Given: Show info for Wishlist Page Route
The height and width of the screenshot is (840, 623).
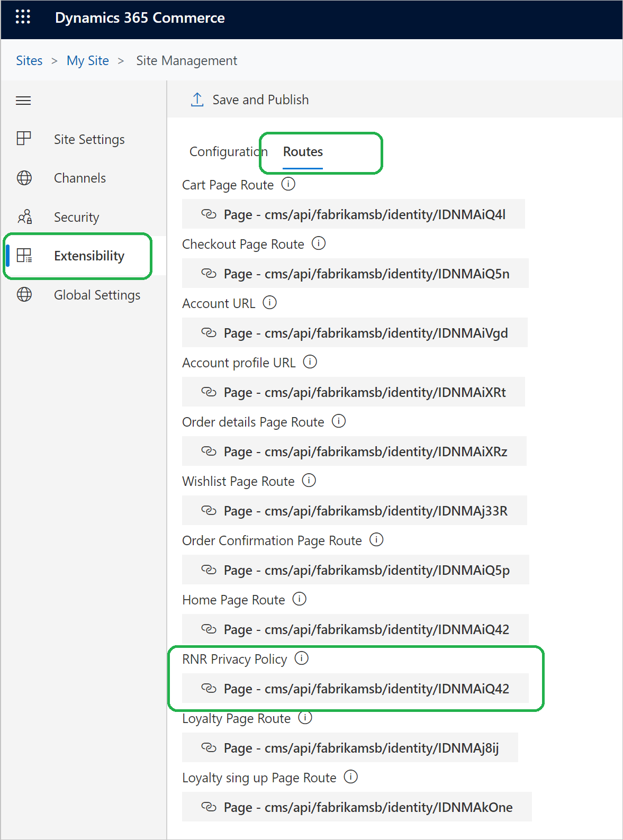Looking at the screenshot, I should [309, 481].
